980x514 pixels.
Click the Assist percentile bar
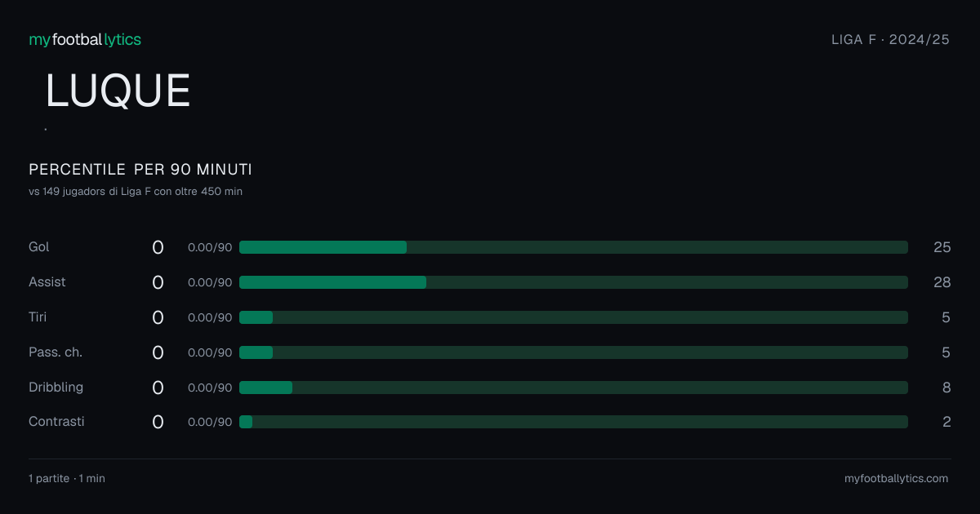[x=573, y=282]
